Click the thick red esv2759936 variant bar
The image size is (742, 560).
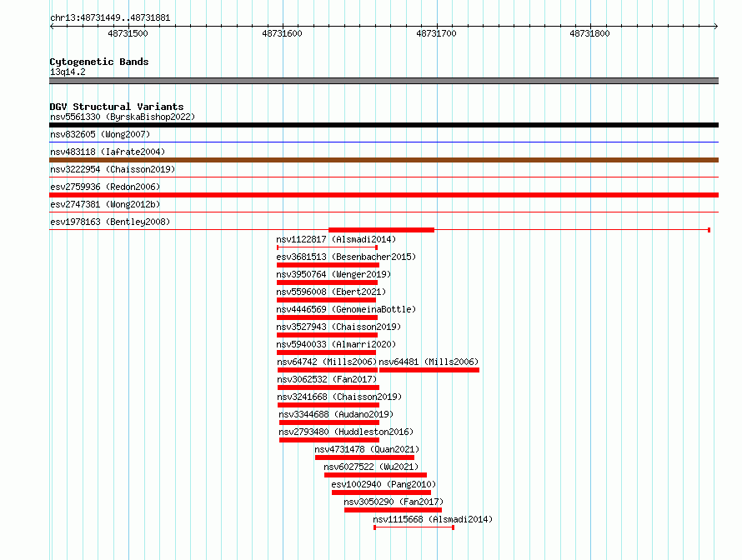[x=384, y=195]
